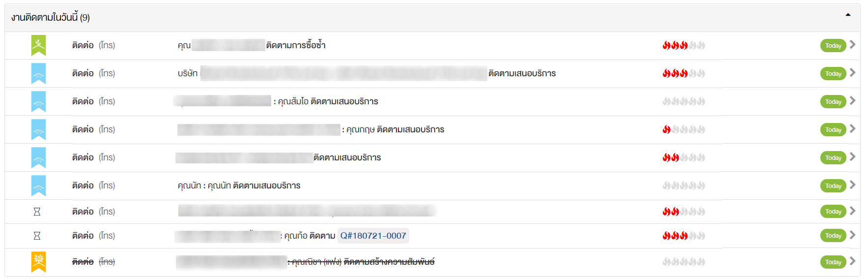Click blue bookmark icon on the คุณส้มโอ row
868x279 pixels.
tap(38, 101)
